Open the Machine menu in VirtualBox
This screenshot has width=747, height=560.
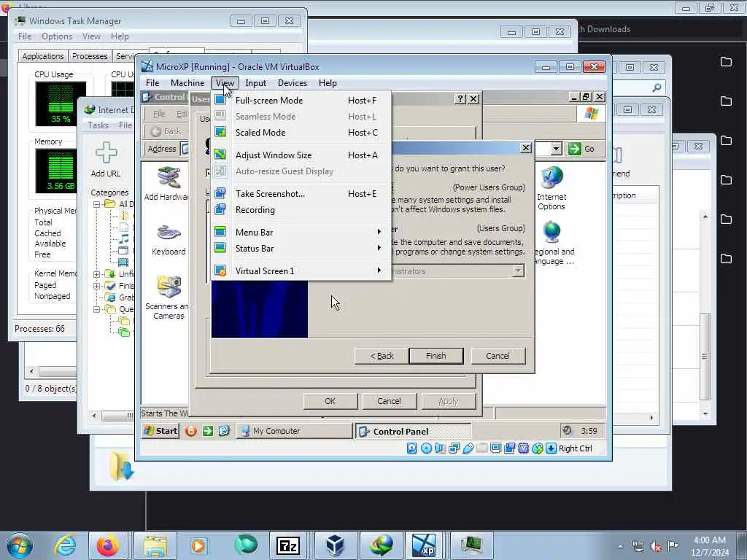187,83
